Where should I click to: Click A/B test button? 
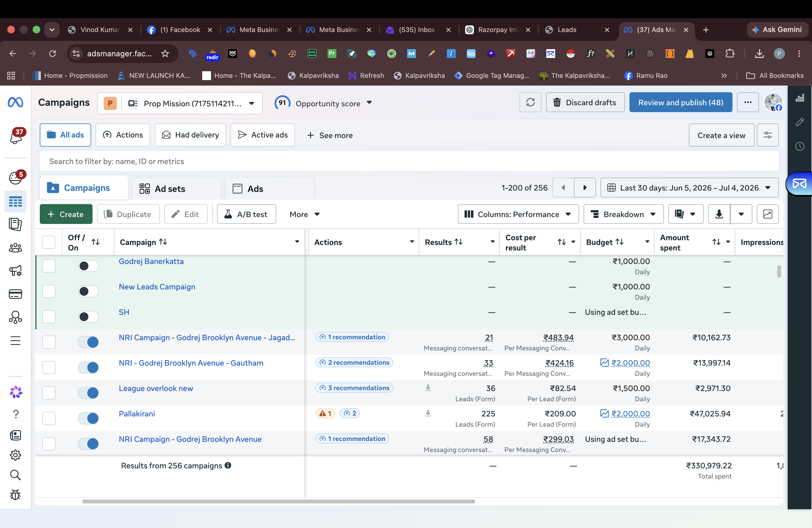click(x=246, y=214)
